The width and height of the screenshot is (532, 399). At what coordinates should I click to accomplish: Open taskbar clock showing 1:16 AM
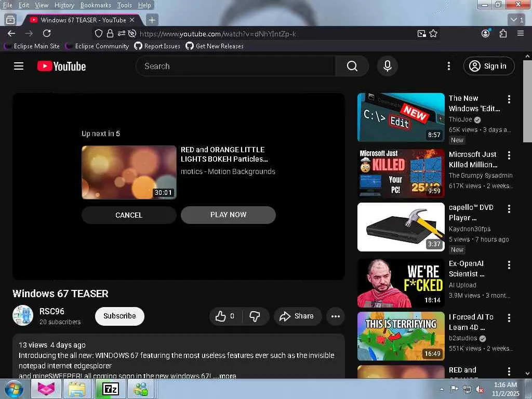pos(506,389)
